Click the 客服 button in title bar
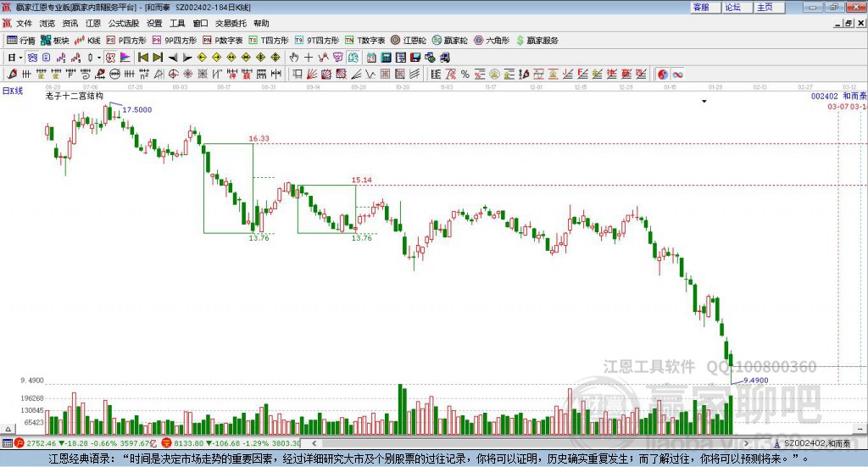Screen dimensions: 868x467 click(705, 7)
